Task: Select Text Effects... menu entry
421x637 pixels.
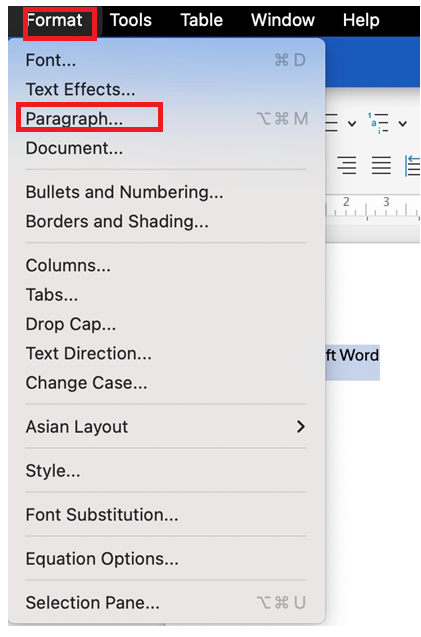Action: coord(166,89)
